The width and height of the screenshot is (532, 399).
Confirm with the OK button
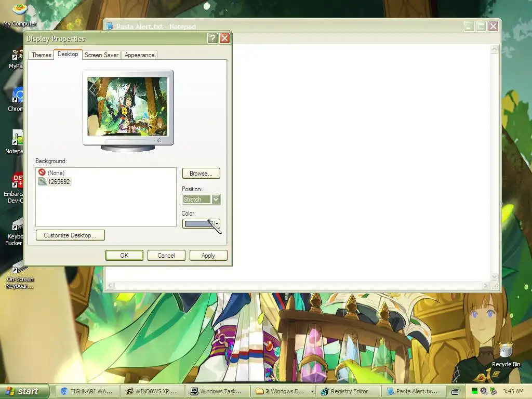[124, 256]
